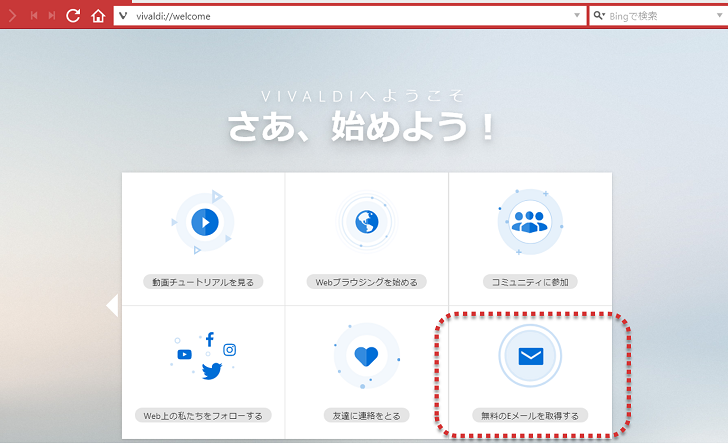Click the fast-forward navigation icon
This screenshot has height=445, width=728.
click(x=52, y=16)
